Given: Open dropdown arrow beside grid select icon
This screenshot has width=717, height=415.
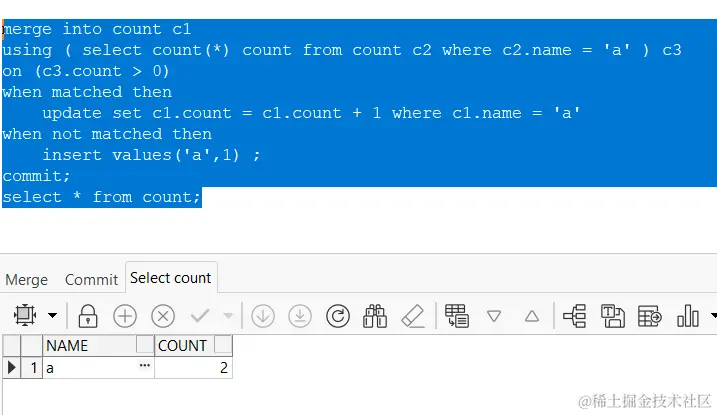Looking at the screenshot, I should (x=53, y=315).
